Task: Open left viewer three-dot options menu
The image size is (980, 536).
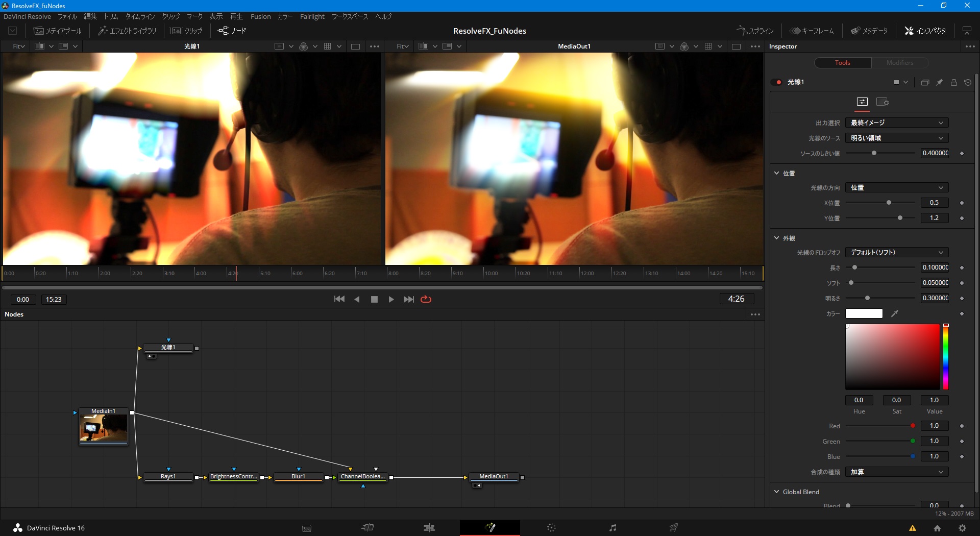Action: tap(374, 46)
